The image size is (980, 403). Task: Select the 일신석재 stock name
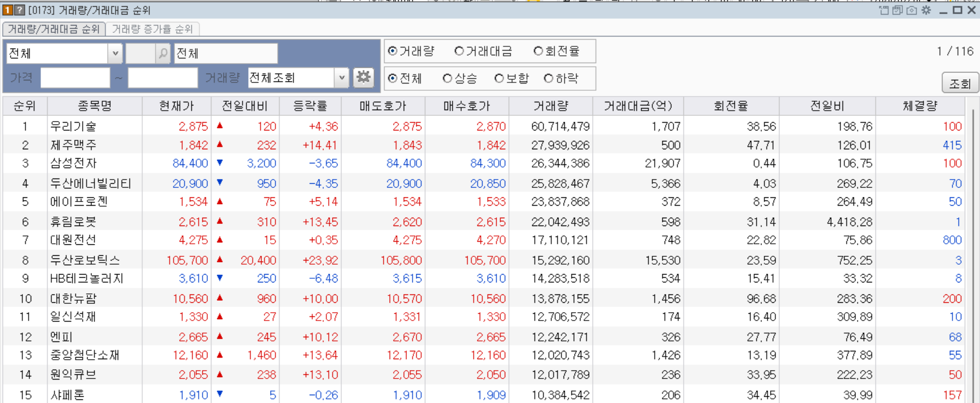(73, 317)
